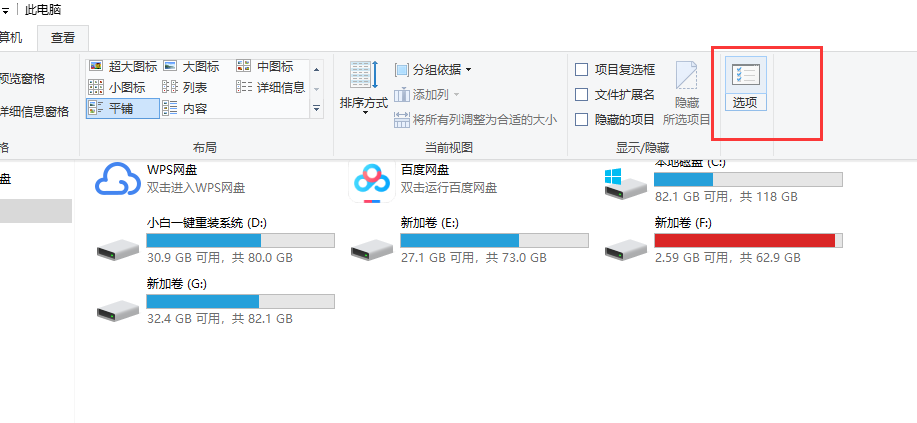Open the WPS网盘 cloud icon
Viewport: 917px width, 423px height.
click(x=118, y=179)
